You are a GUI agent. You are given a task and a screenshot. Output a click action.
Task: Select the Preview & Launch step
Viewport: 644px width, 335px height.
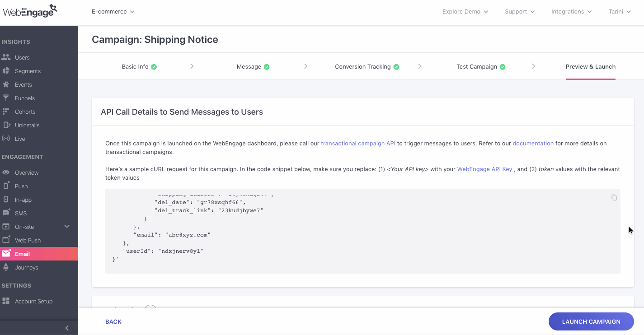(x=591, y=66)
